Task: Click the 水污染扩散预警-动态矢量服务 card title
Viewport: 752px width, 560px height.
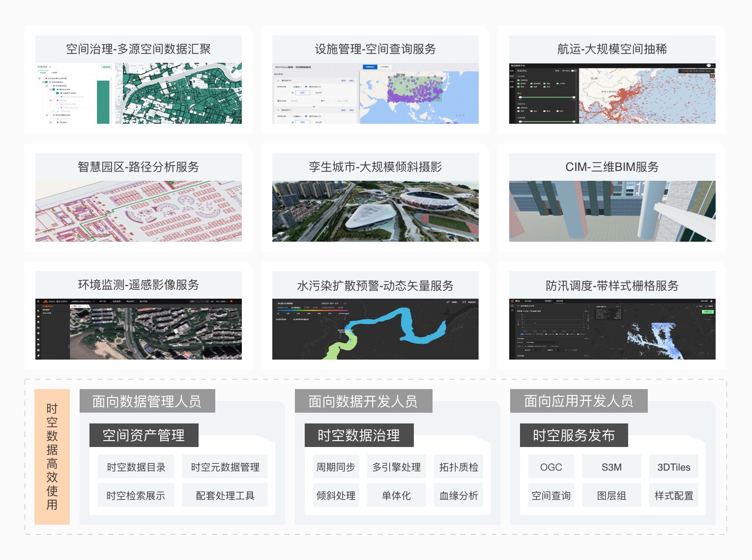Action: pos(375,286)
